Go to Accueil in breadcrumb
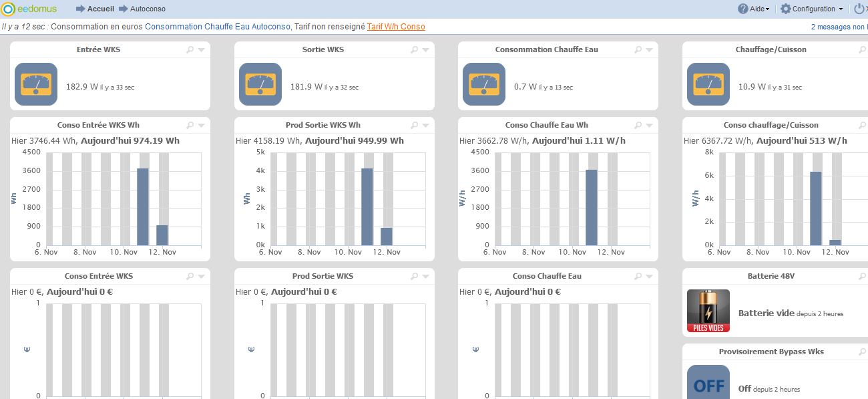 point(100,9)
